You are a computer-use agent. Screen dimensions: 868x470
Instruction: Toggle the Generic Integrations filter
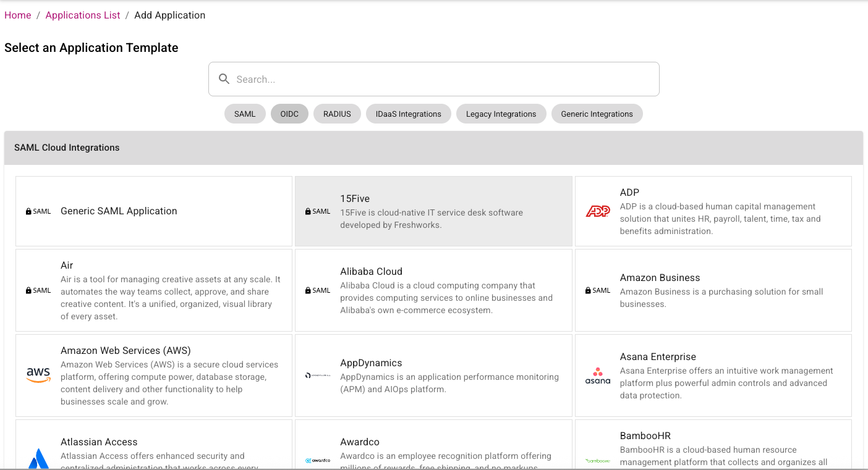tap(597, 114)
